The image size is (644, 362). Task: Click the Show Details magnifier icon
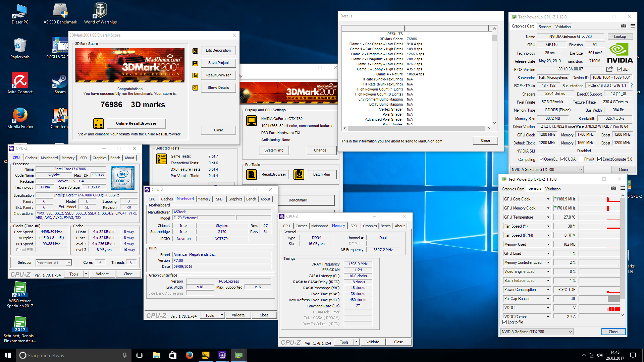[195, 88]
